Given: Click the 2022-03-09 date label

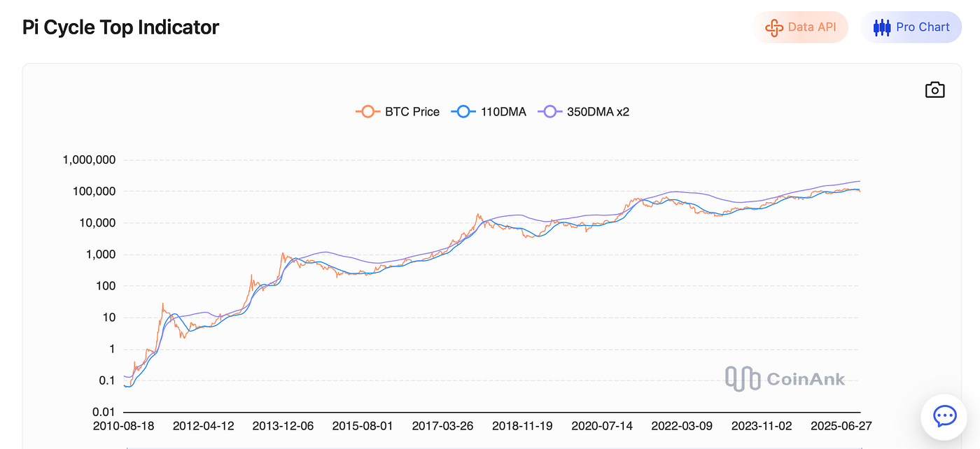Looking at the screenshot, I should click(x=682, y=425).
